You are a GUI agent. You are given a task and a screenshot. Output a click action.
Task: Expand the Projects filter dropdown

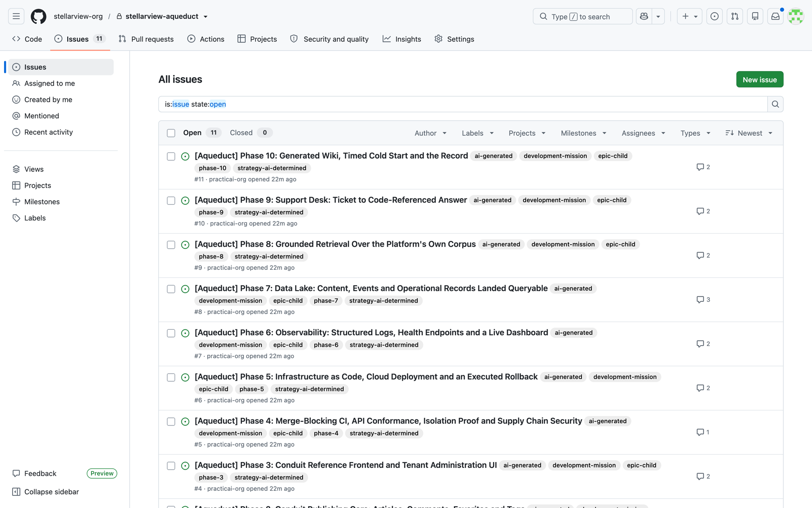(x=527, y=133)
